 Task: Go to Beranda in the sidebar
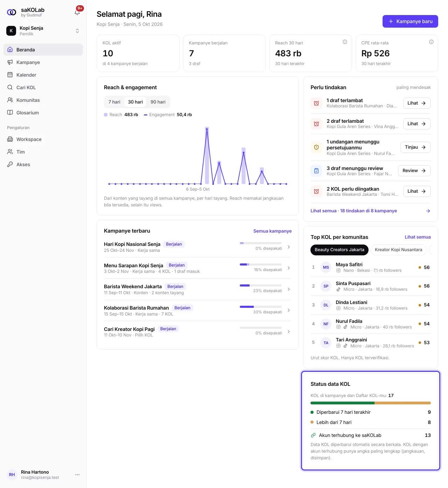coord(43,50)
